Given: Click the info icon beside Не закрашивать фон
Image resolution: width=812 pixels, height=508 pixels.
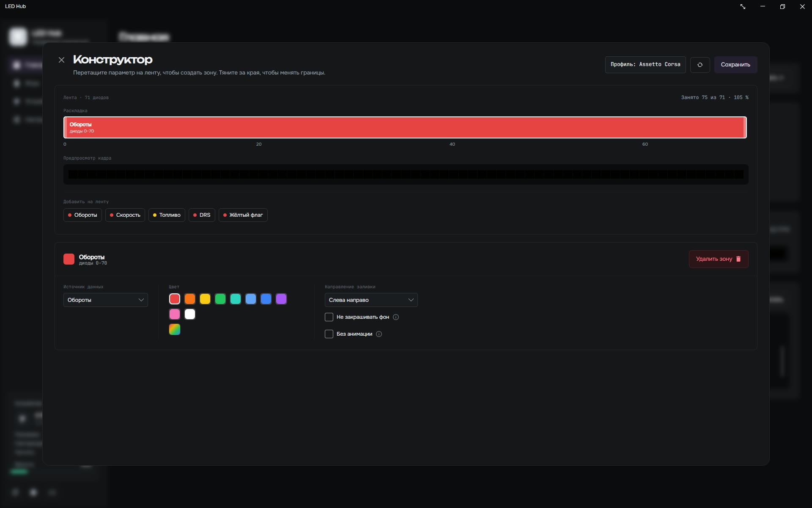Looking at the screenshot, I should point(396,317).
